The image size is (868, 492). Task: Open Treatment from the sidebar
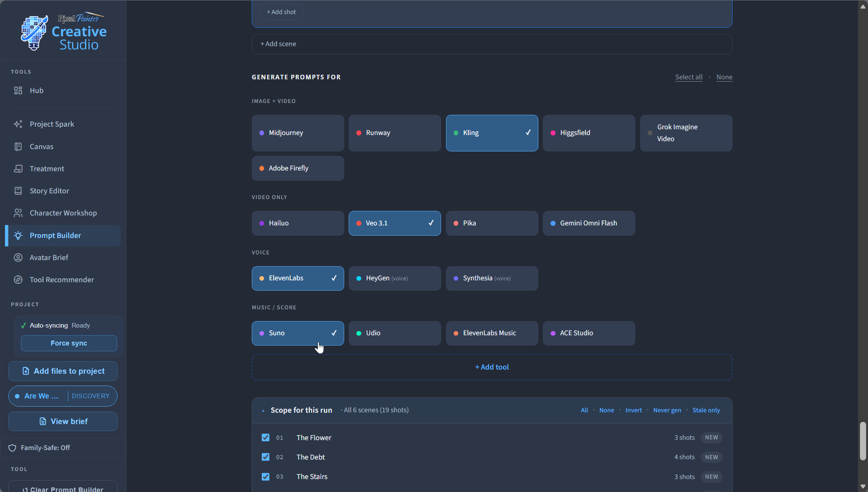(x=63, y=169)
